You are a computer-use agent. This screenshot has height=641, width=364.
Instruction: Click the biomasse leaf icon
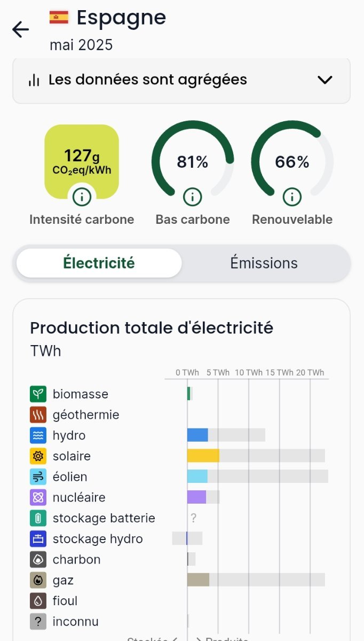[38, 394]
